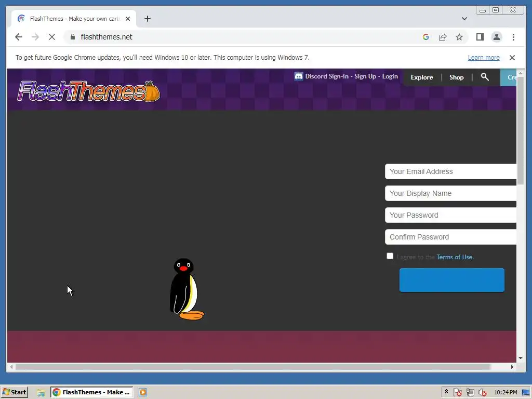Focus the Your Password field
This screenshot has width=532, height=399.
[450, 215]
